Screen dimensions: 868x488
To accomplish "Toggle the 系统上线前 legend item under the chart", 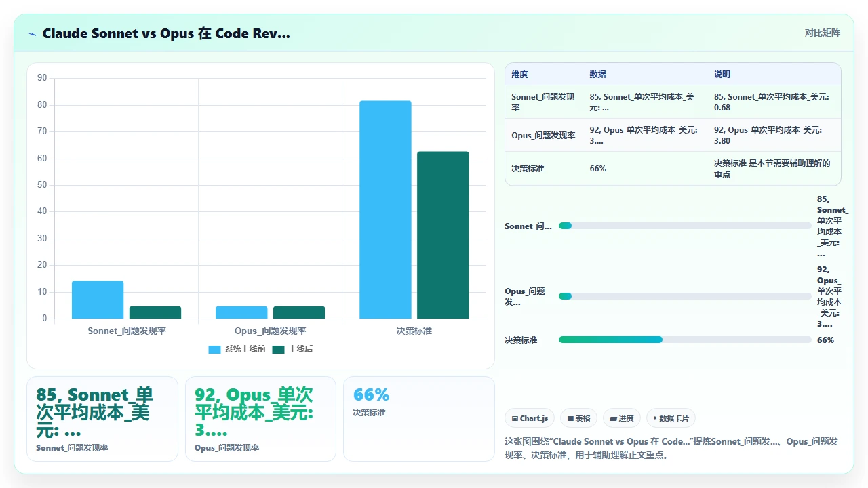I will (x=237, y=349).
